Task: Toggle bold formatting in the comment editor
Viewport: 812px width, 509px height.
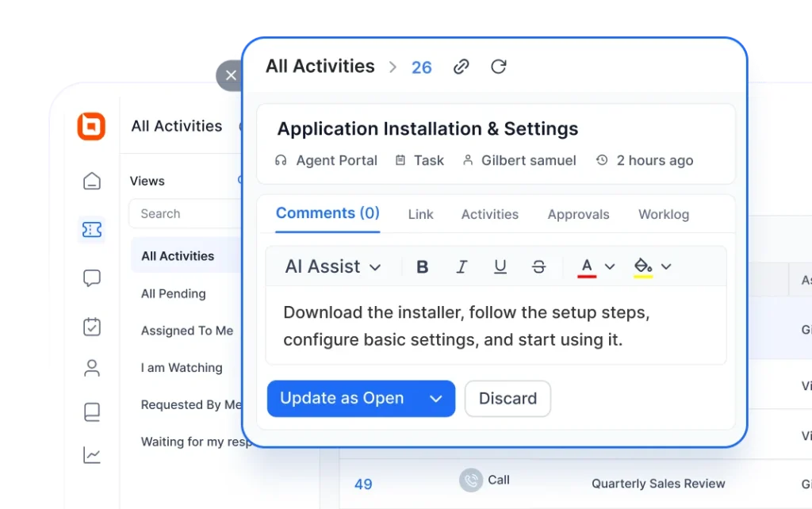Action: coord(422,267)
